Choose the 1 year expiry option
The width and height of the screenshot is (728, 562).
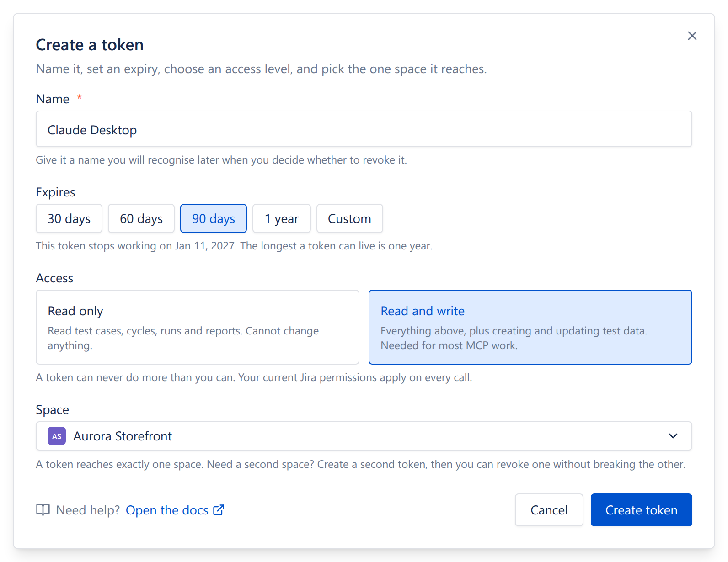click(x=282, y=218)
